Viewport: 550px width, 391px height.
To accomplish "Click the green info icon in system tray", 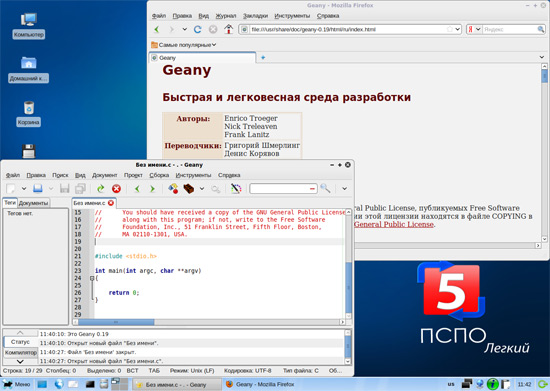I will (492, 384).
